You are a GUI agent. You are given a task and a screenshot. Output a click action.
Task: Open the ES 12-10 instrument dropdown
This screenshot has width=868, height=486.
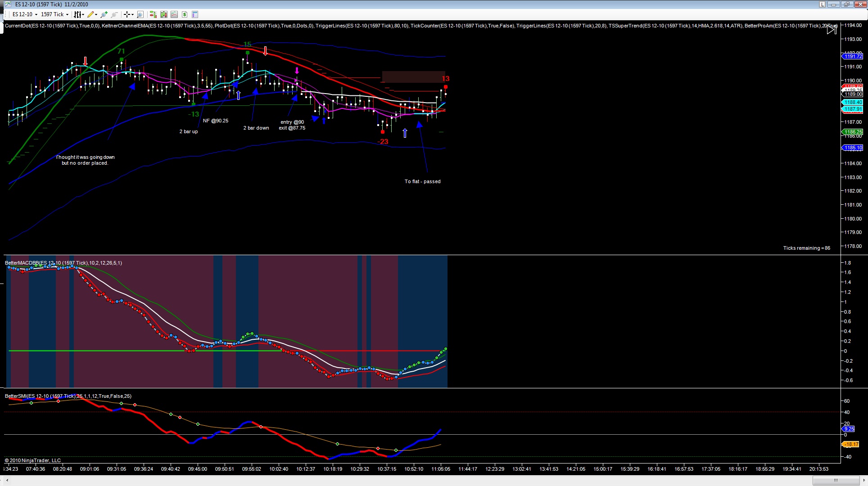25,14
